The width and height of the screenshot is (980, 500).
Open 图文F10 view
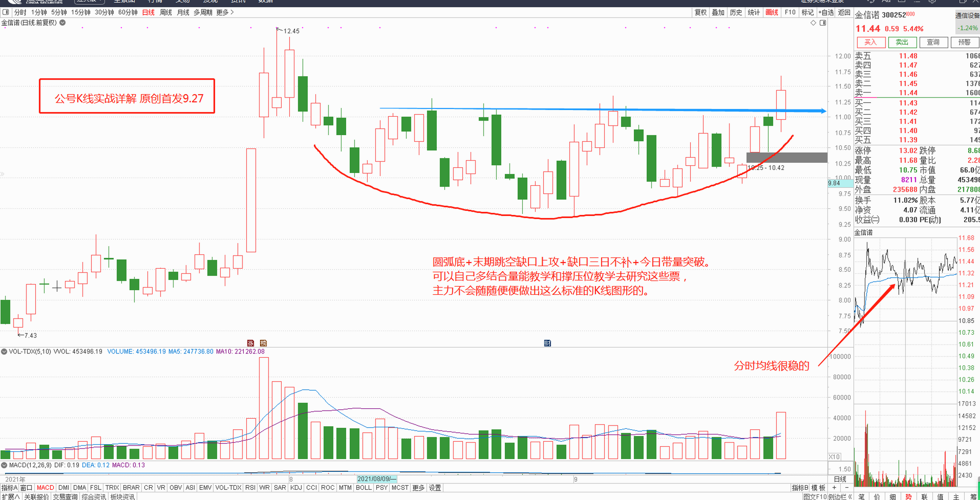tap(815, 496)
